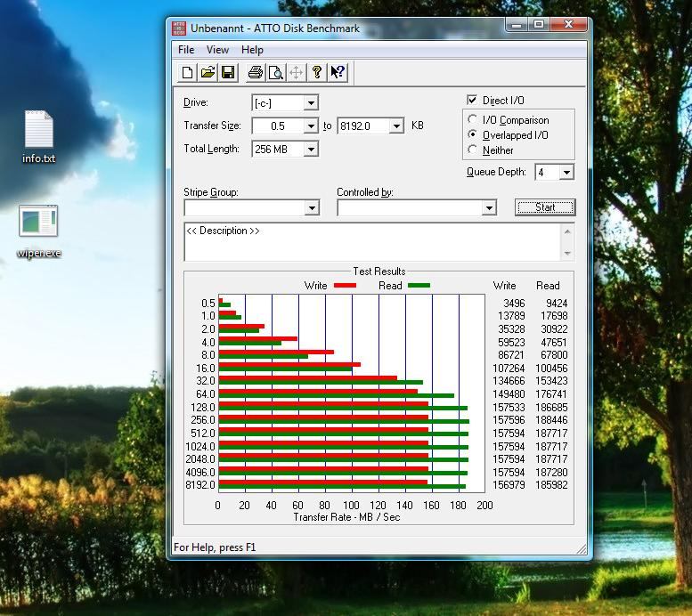Open the View menu
Viewport: 692px width, 616px height.
(x=217, y=50)
